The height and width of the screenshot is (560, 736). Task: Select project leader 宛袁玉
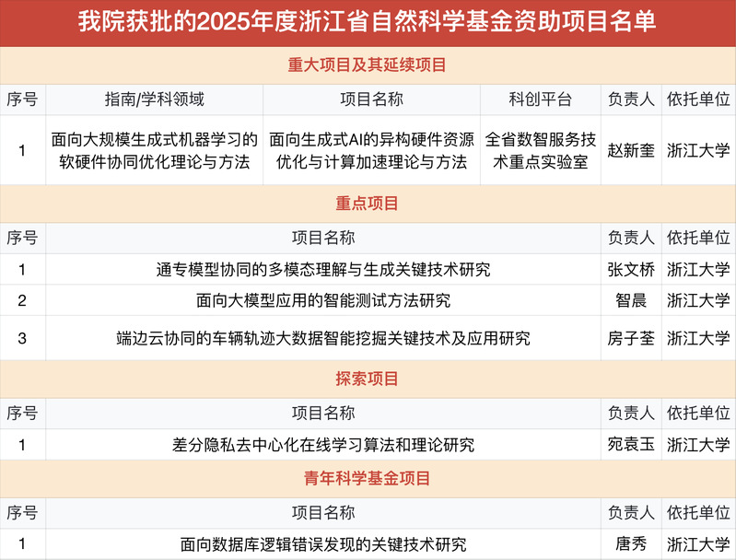pos(630,445)
